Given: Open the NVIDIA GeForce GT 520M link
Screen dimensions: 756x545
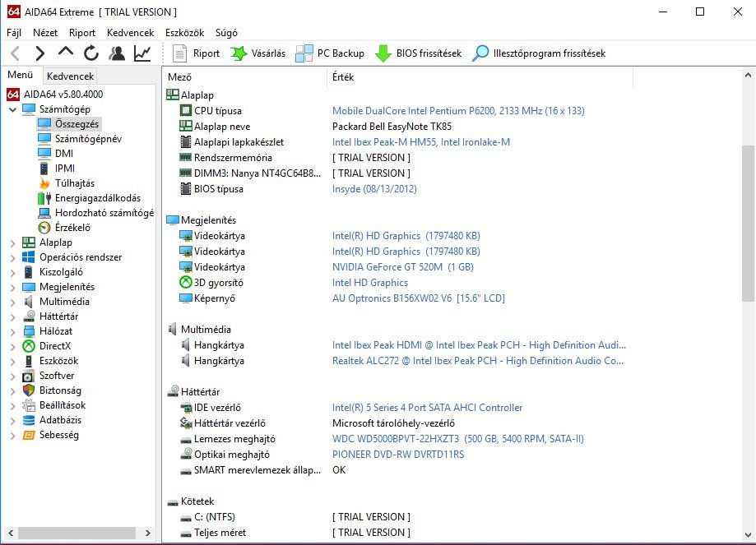Looking at the screenshot, I should coord(402,267).
